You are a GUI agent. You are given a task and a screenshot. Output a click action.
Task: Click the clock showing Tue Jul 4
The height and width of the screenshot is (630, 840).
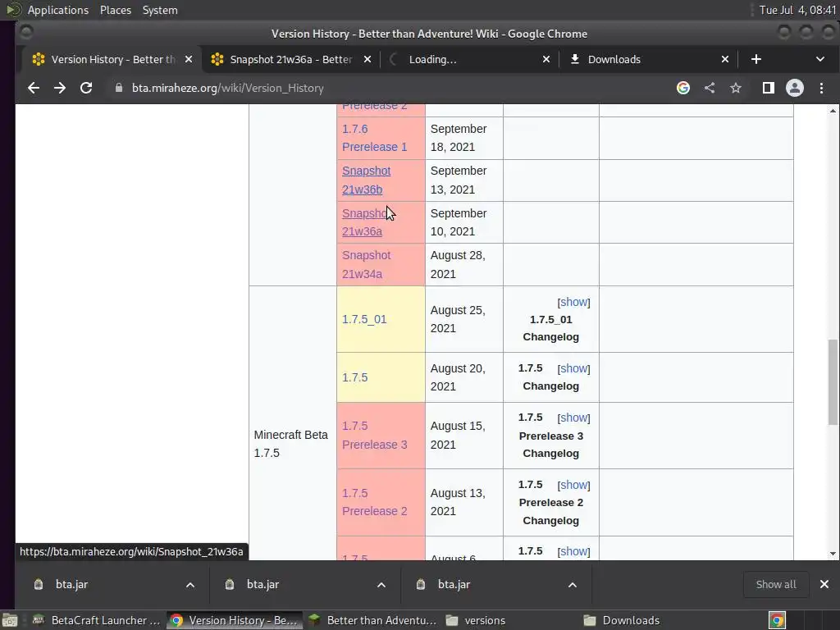coord(797,10)
